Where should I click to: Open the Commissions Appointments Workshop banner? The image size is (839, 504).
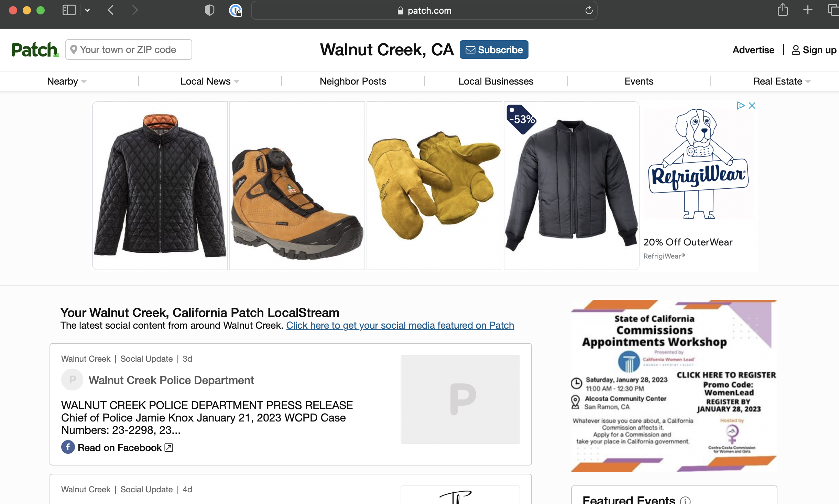pyautogui.click(x=674, y=385)
